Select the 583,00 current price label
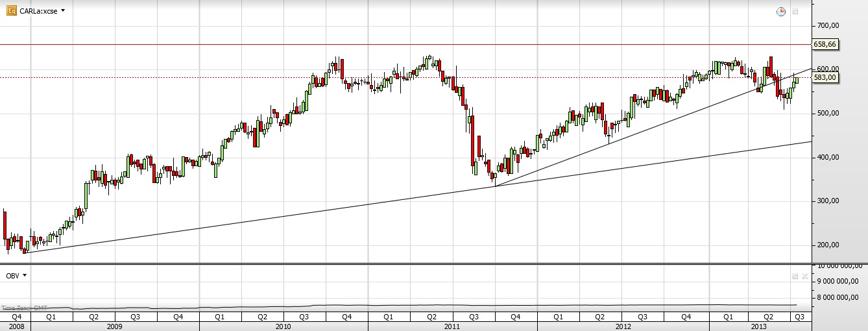Viewport: 868px width, 331px height. [825, 77]
